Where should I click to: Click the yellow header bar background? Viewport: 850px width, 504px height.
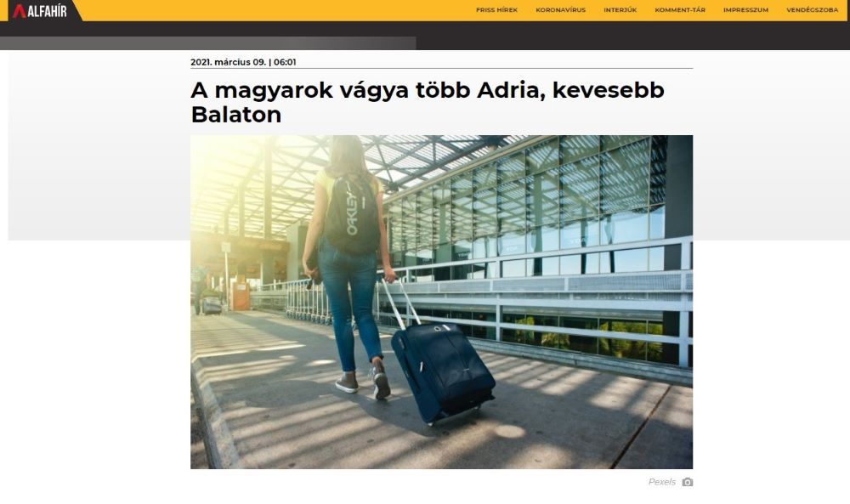pos(271,10)
